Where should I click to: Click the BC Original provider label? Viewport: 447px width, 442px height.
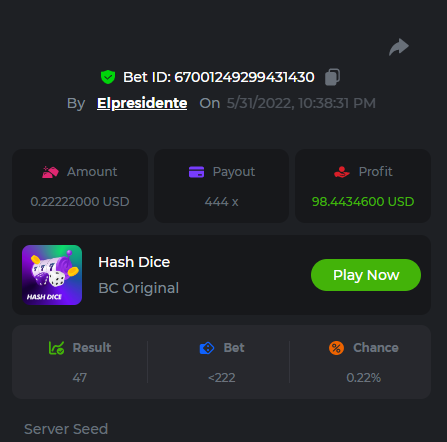[139, 288]
